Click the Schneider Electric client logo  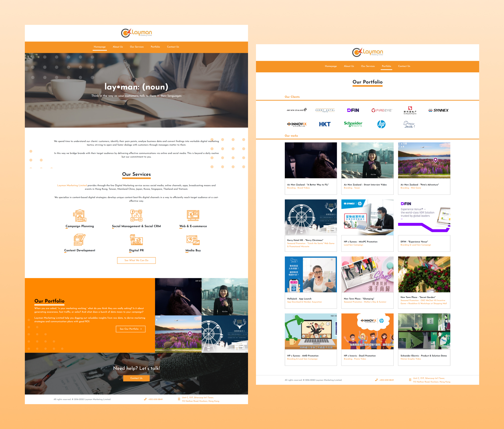pos(353,124)
